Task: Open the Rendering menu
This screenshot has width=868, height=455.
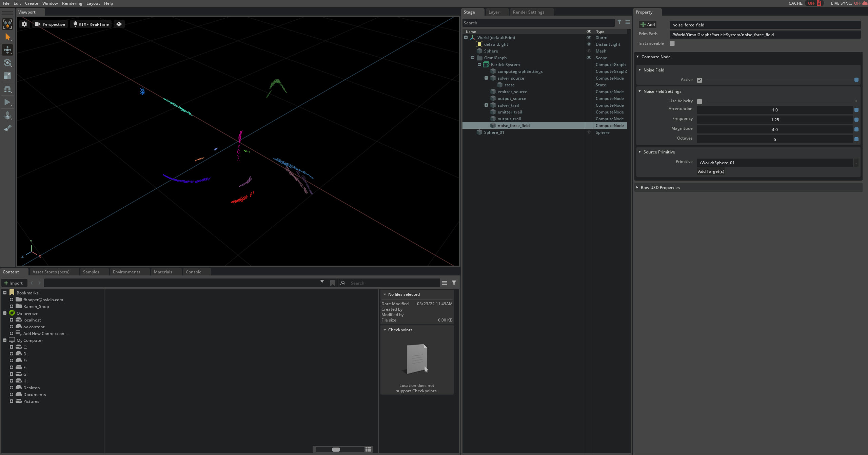Action: pyautogui.click(x=72, y=3)
